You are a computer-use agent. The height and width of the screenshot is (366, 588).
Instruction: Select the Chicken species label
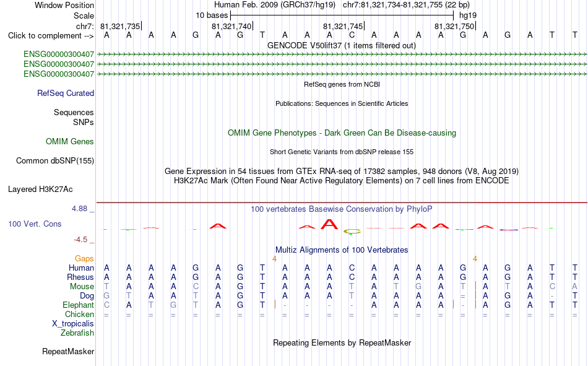[79, 314]
